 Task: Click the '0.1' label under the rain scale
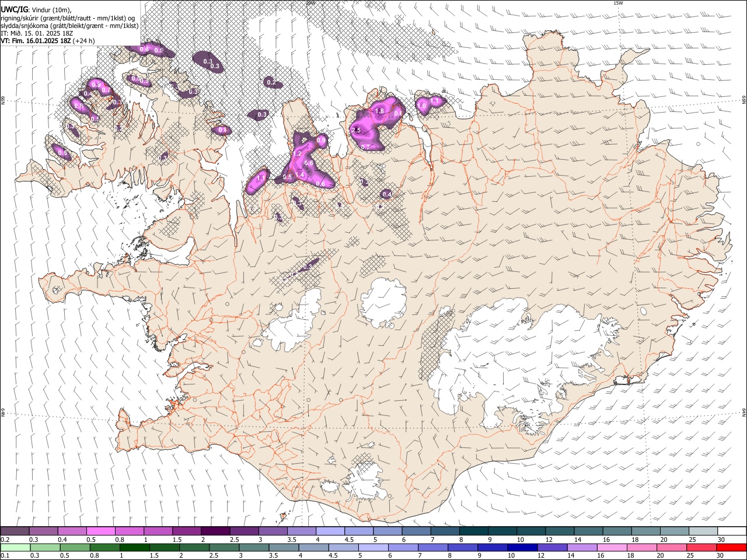pos(5,556)
